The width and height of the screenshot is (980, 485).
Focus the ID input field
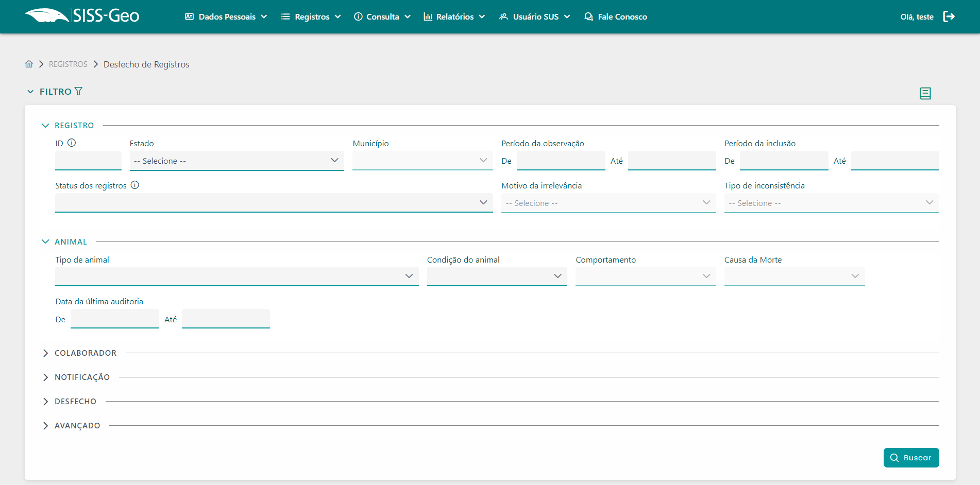click(x=88, y=161)
